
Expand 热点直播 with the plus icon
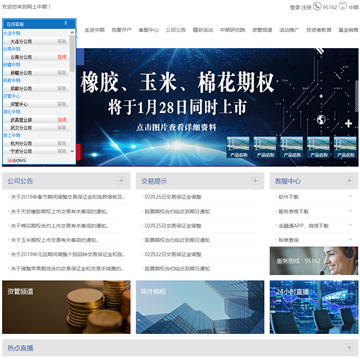tap(349, 348)
